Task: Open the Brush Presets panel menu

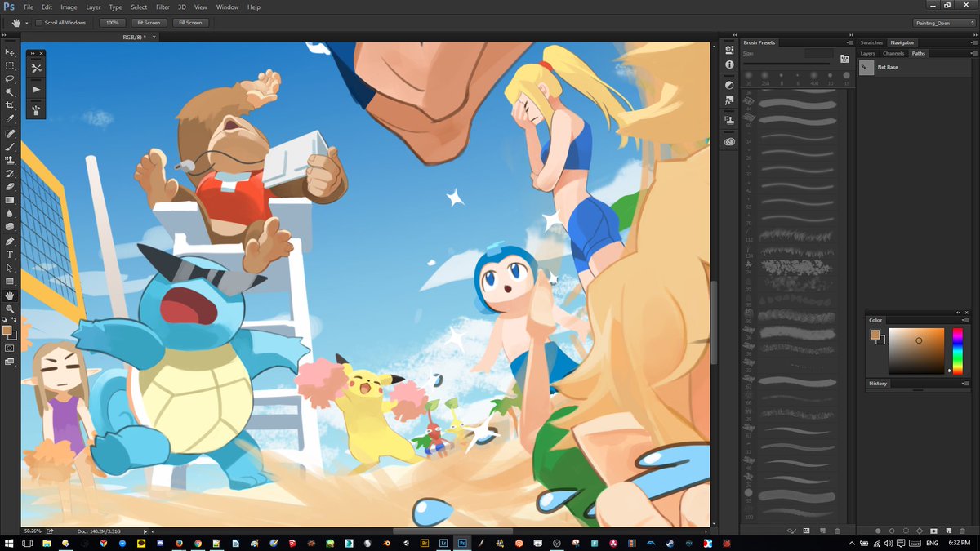Action: point(849,42)
